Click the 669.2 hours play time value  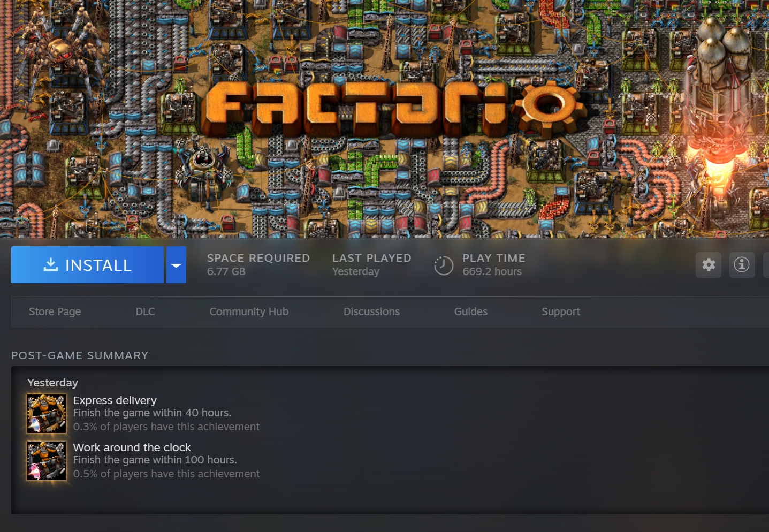492,272
